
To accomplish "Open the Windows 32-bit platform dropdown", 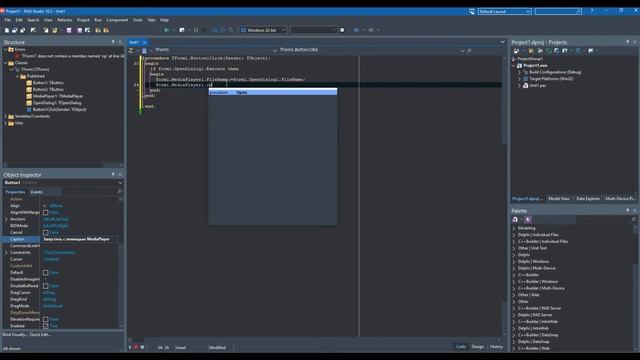I will click(x=283, y=30).
